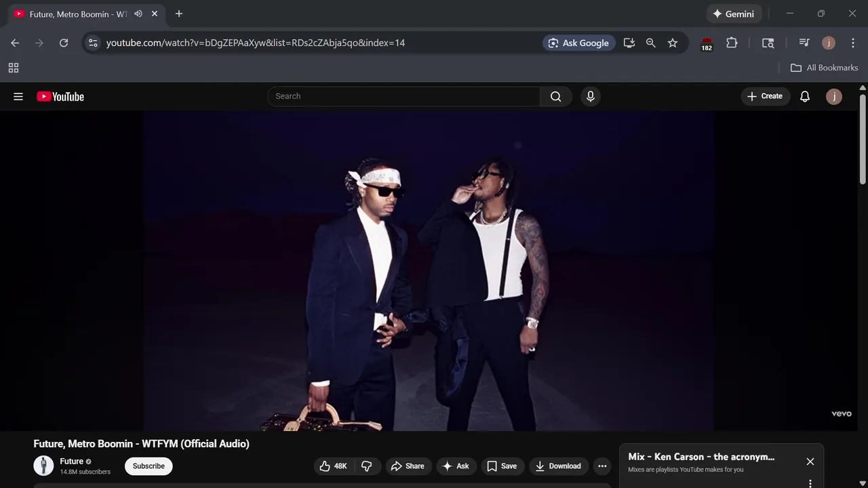Bookmark this page with star icon
868x488 pixels.
[673, 43]
